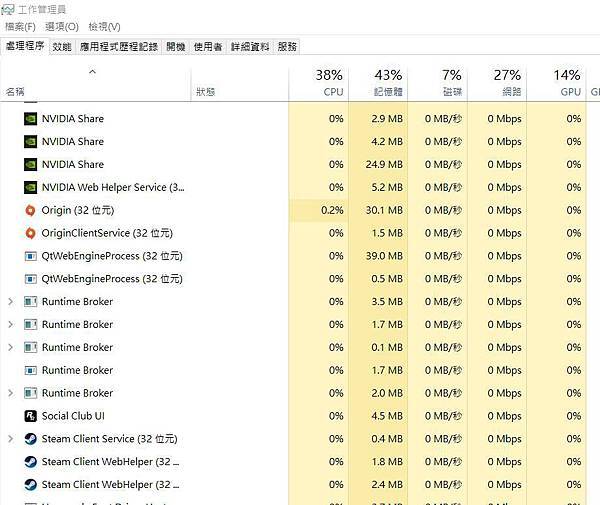
Task: Sort by the 狀態 column header
Action: pyautogui.click(x=240, y=83)
